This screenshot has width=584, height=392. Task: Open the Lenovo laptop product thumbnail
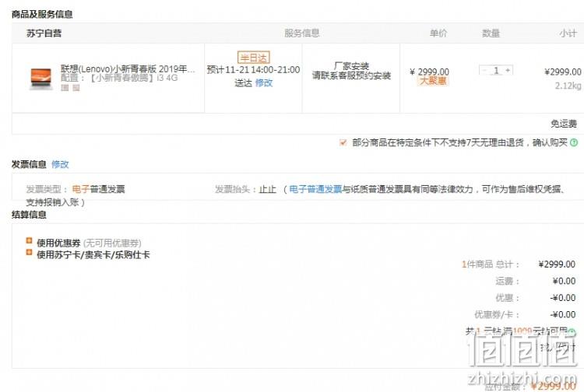[x=41, y=78]
